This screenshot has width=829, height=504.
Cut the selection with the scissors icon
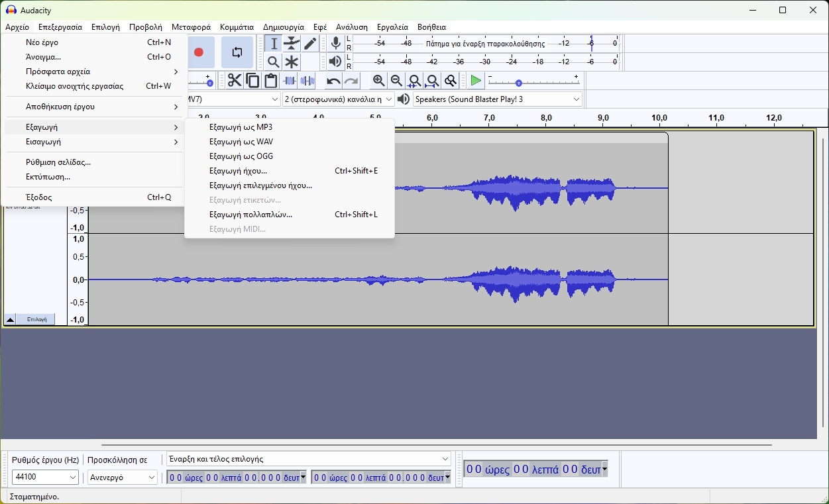[234, 80]
